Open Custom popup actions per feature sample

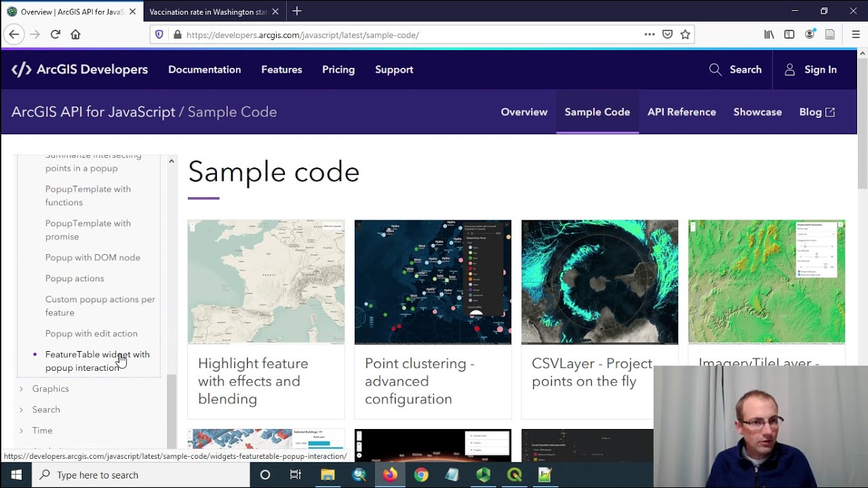click(x=100, y=306)
